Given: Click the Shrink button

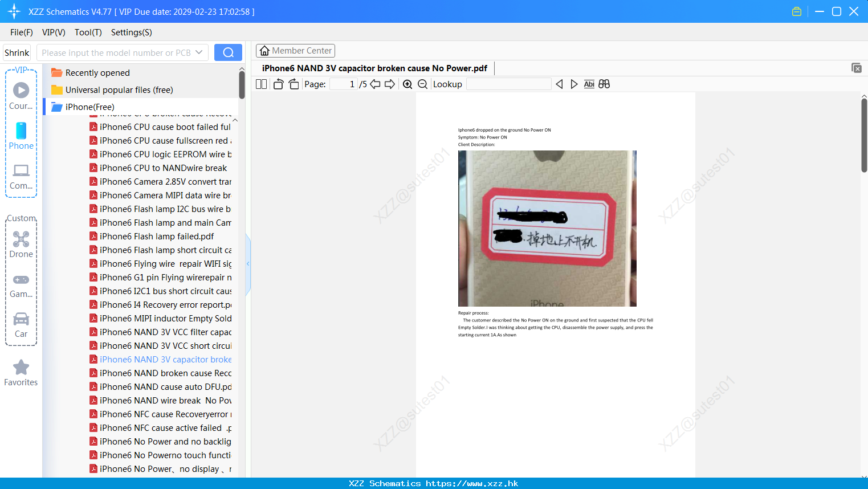Looking at the screenshot, I should tap(17, 52).
